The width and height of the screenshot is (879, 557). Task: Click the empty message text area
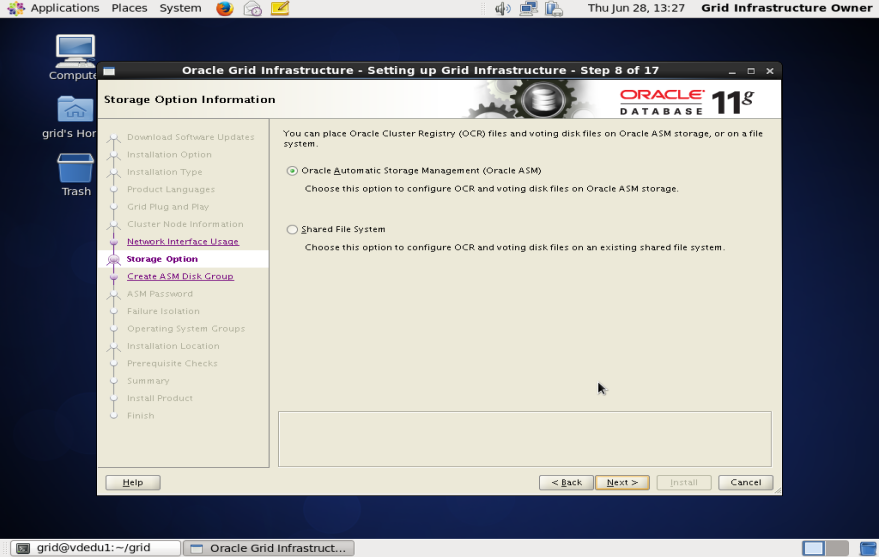pyautogui.click(x=525, y=439)
